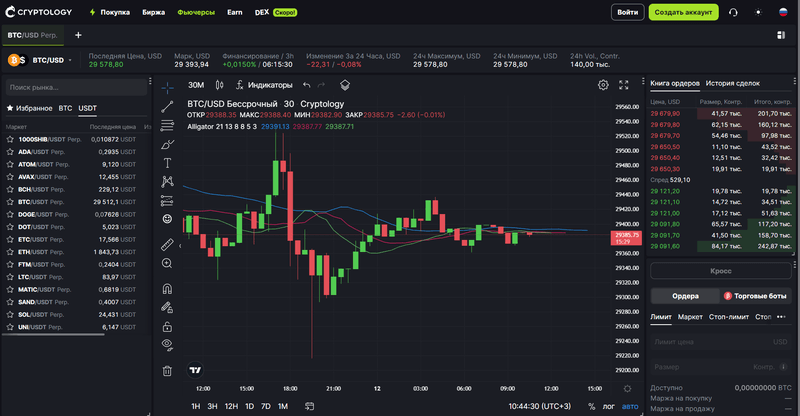The height and width of the screenshot is (416, 800).
Task: Toggle magnet mode for drawings
Action: [167, 289]
